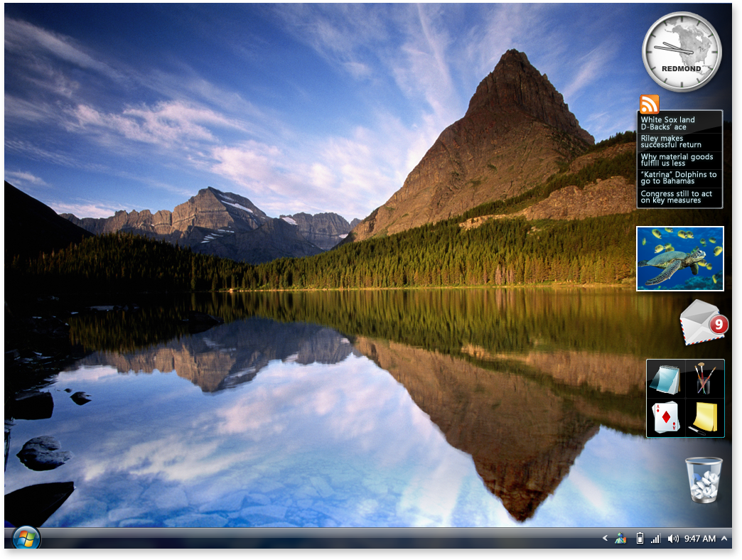Expand hidden tray icons with left chevron
Viewport: 742px width, 560px height.
click(605, 539)
